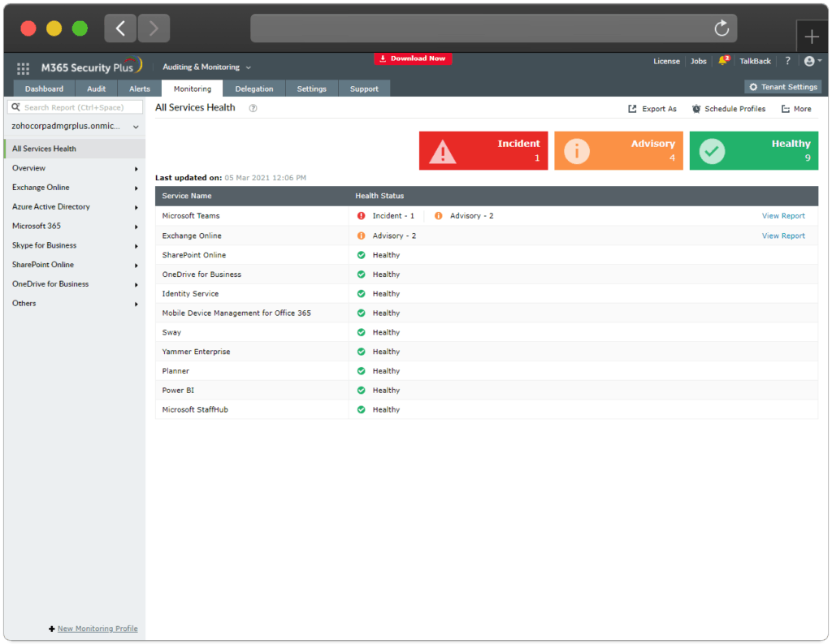832x644 pixels.
Task: Click OneDrive for Business service name in table
Action: click(x=201, y=274)
